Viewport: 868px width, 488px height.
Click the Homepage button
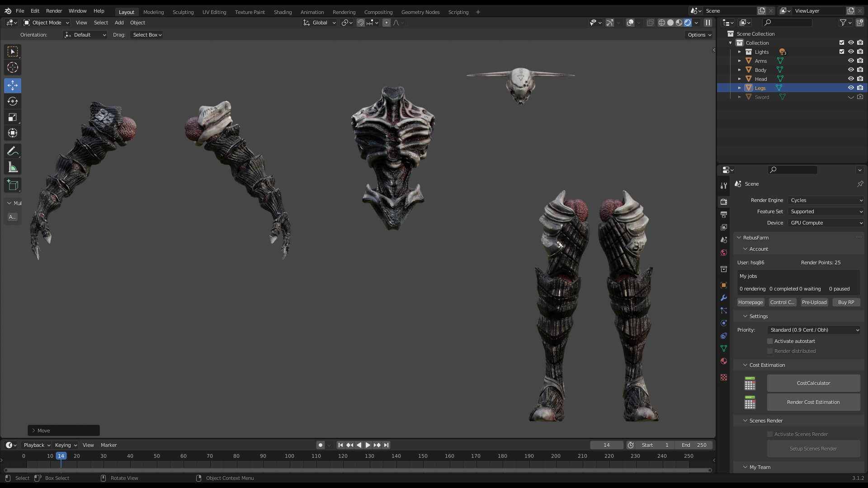tap(750, 302)
